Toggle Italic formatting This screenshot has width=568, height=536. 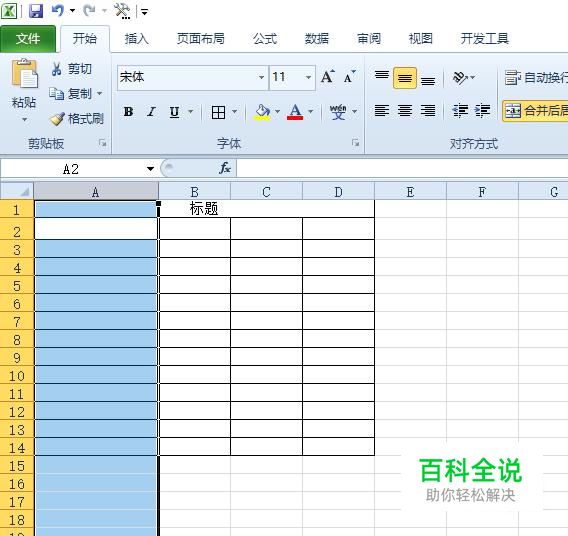(151, 112)
